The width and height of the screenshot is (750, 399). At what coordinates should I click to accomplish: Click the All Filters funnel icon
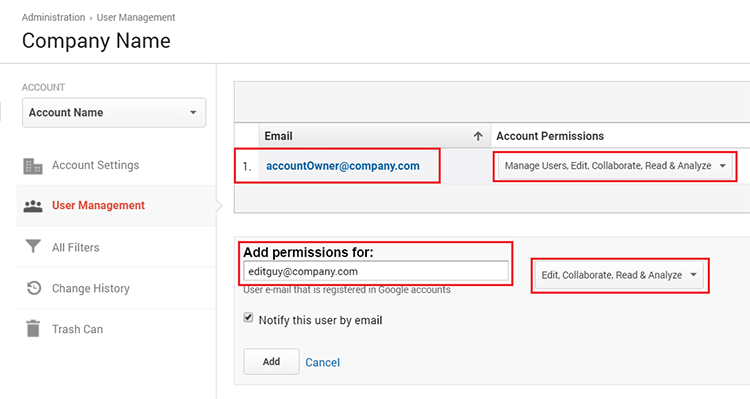point(33,246)
